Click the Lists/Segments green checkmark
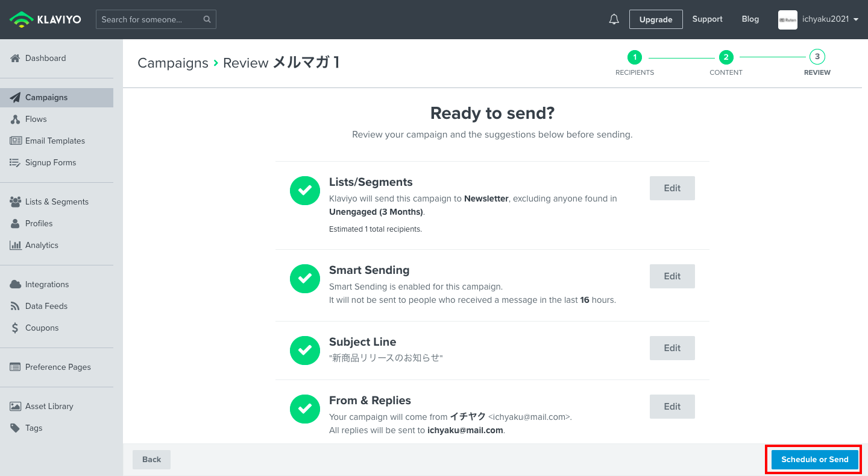Screen dimensions: 868x476 (305, 191)
